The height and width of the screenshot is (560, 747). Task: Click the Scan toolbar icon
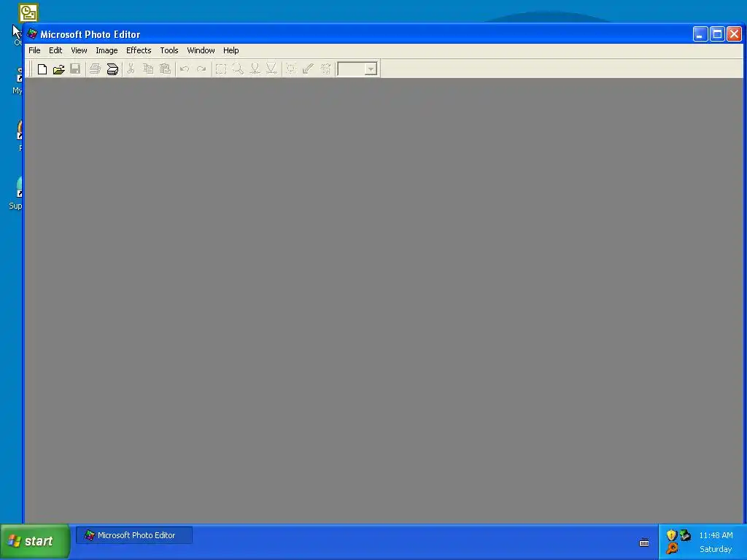(112, 69)
